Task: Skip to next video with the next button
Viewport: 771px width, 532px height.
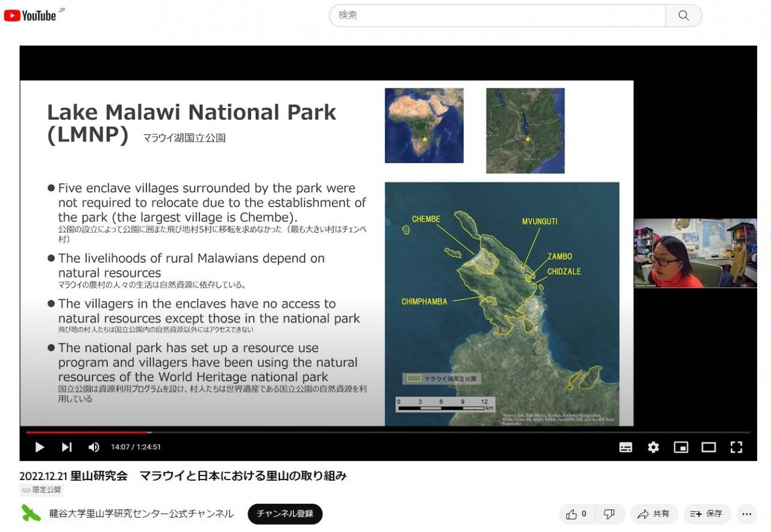Action: click(66, 447)
